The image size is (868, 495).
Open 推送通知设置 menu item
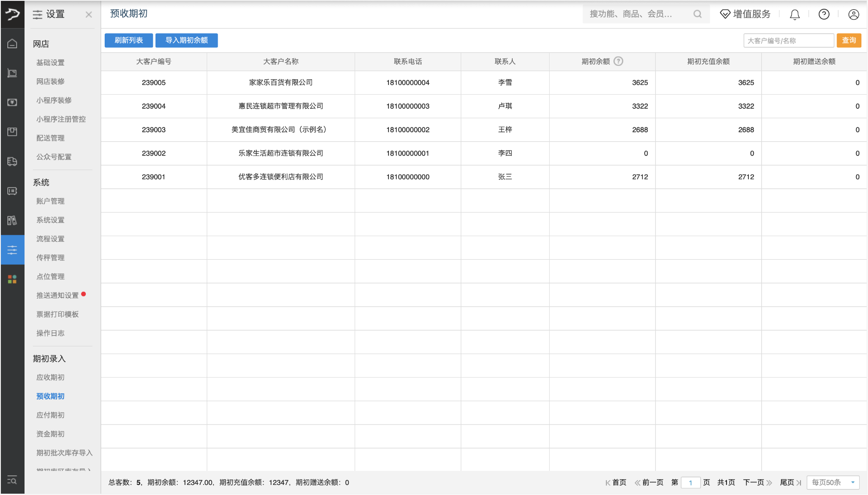click(57, 295)
